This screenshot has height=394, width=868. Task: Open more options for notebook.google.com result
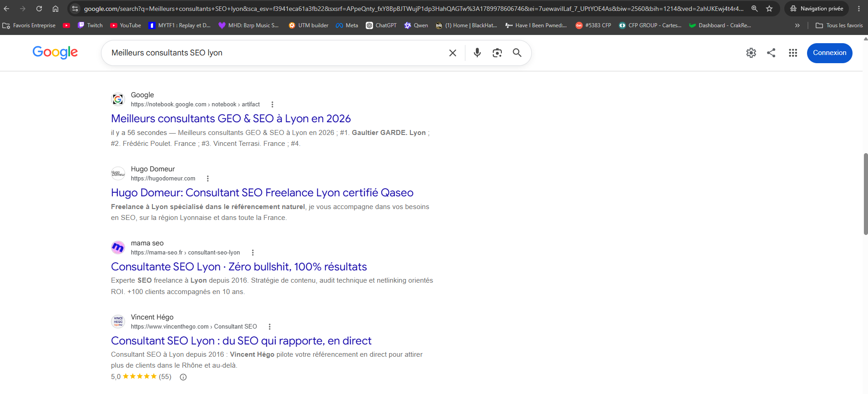coord(273,105)
